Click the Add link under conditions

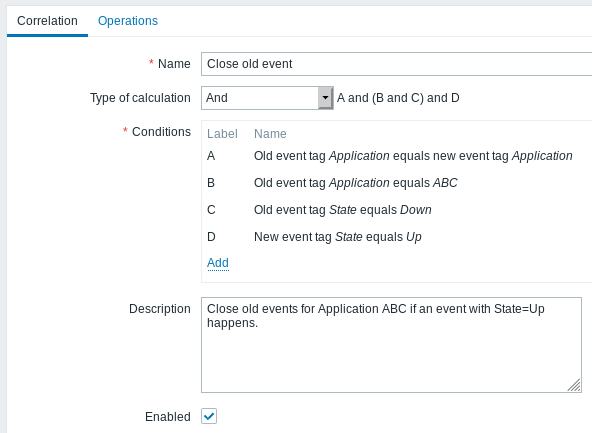[x=218, y=263]
